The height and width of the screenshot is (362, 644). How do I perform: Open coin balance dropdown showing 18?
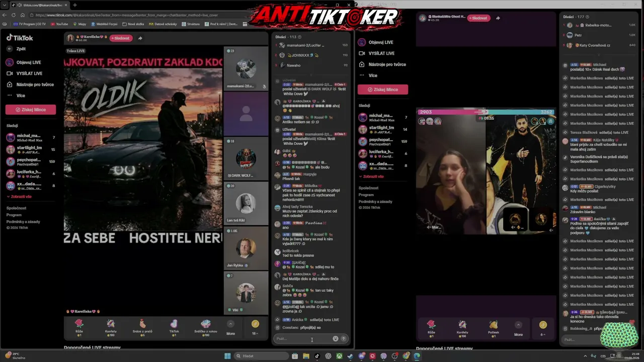(255, 327)
